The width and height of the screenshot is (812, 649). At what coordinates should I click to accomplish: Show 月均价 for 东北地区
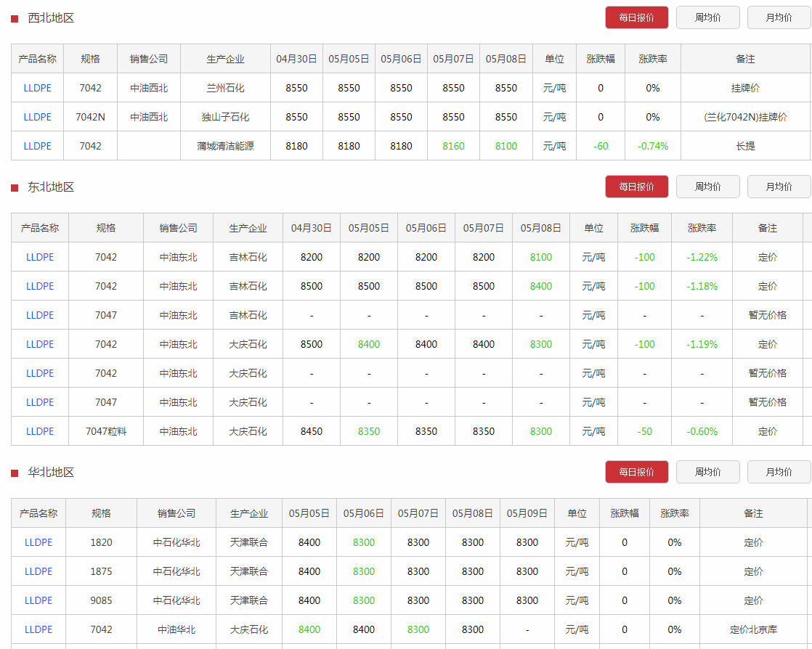(x=779, y=187)
